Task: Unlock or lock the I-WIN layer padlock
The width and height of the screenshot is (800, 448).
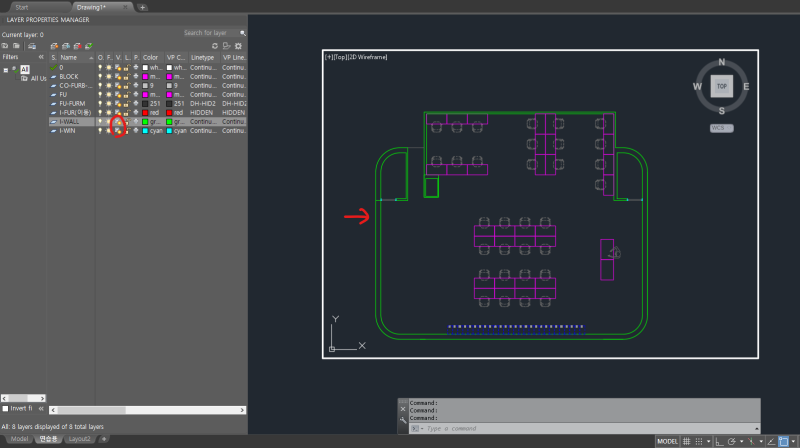Action: [126, 130]
